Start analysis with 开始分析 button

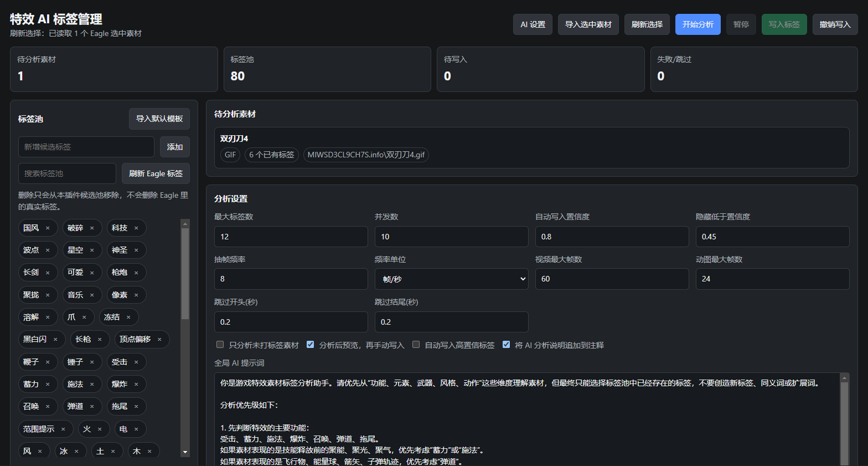click(698, 24)
